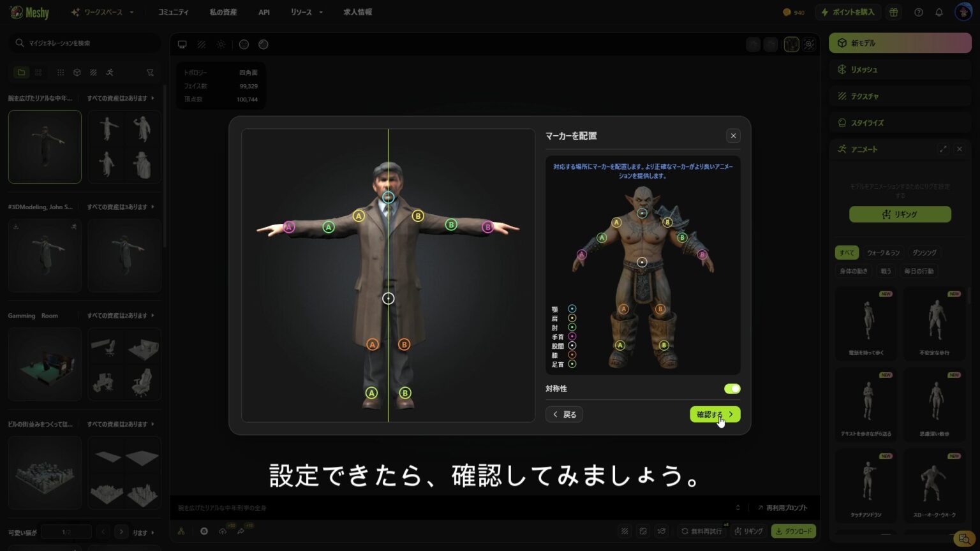Switch to the ウォーク＆ラン animation tab
The height and width of the screenshot is (551, 980).
tap(885, 252)
